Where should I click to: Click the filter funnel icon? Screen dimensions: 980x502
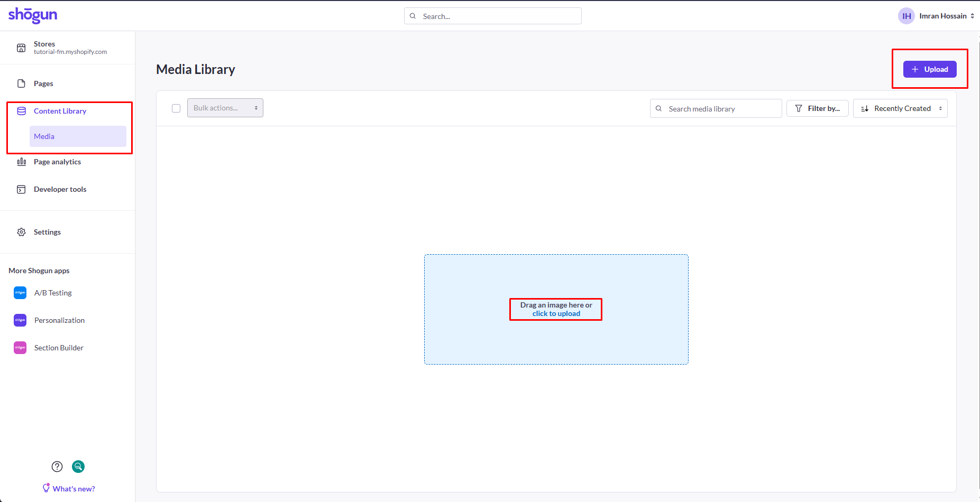pyautogui.click(x=799, y=108)
